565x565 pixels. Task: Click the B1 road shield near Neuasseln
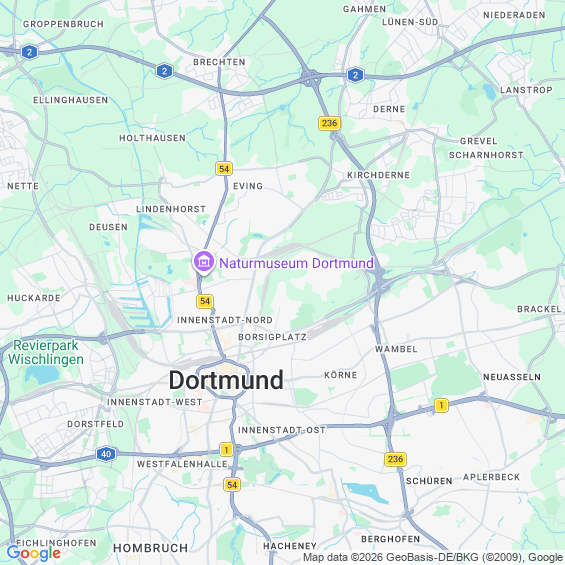(441, 405)
